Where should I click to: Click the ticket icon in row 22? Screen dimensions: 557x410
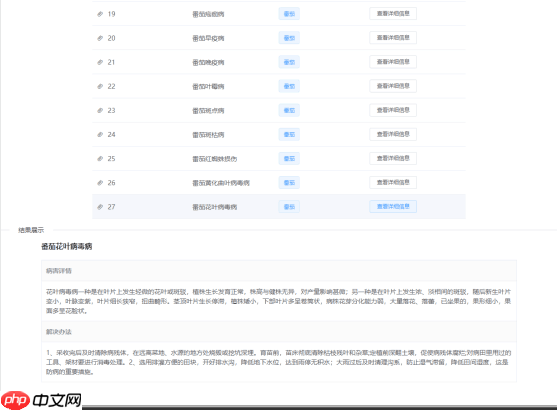[x=100, y=86]
